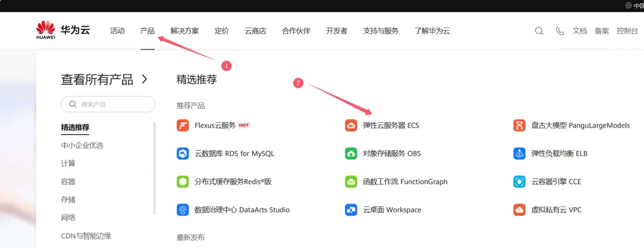Open the search magnifier icon in top bar
The width and height of the screenshot is (644, 248).
[x=539, y=31]
